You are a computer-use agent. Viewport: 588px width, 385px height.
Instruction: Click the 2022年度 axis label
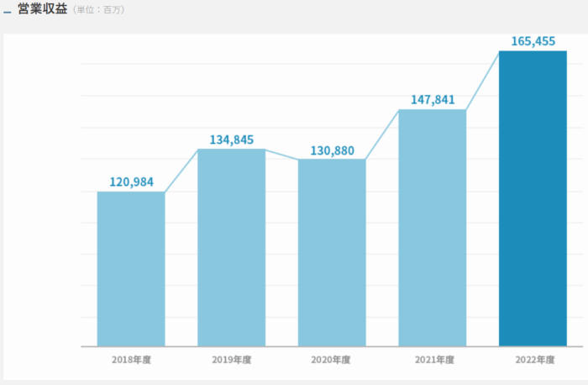(x=533, y=360)
